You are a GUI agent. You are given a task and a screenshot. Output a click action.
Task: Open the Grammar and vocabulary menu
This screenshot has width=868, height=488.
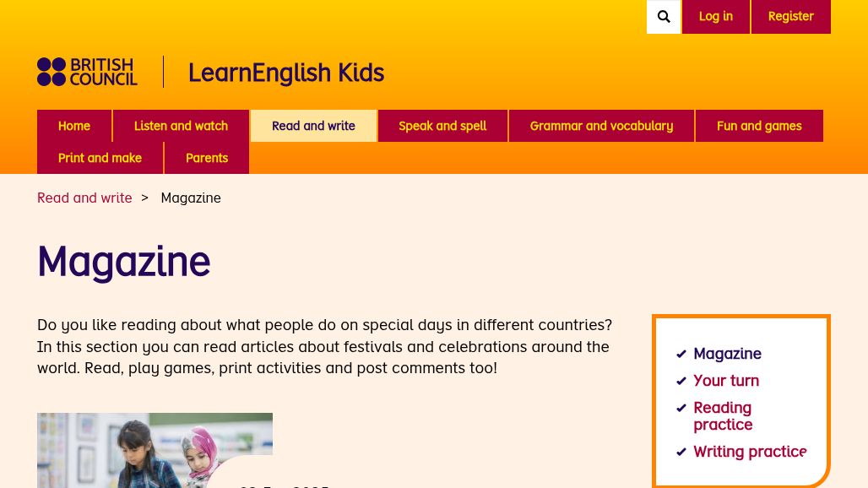click(601, 126)
